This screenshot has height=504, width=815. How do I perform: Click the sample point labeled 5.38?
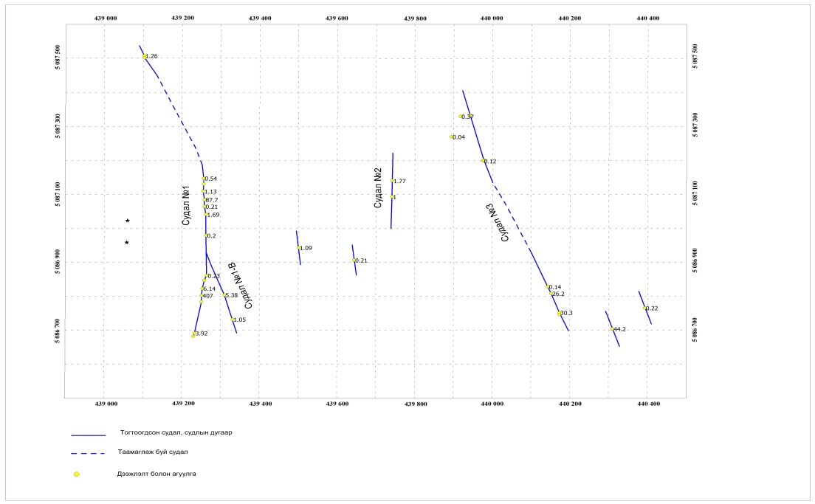[224, 295]
